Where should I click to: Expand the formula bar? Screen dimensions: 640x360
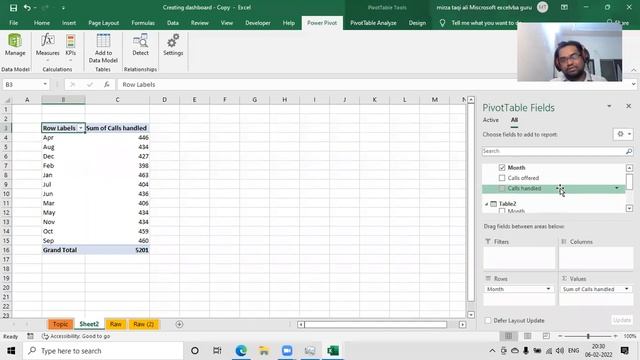633,84
